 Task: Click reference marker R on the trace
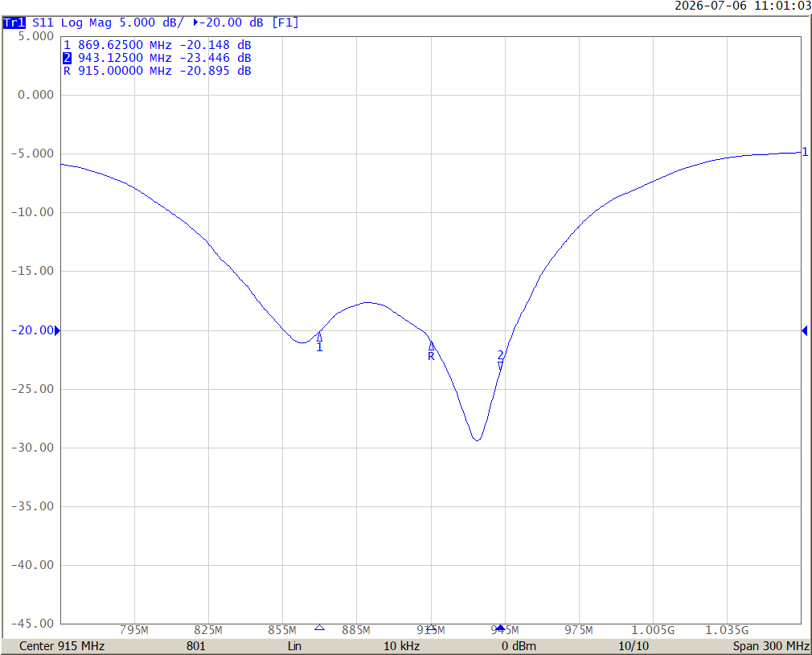(432, 346)
